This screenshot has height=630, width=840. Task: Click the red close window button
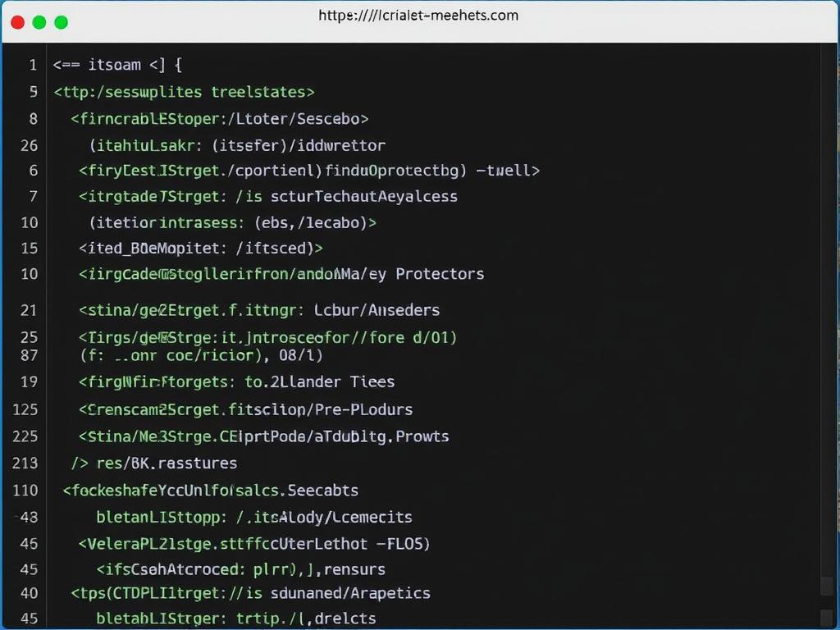coord(18,22)
